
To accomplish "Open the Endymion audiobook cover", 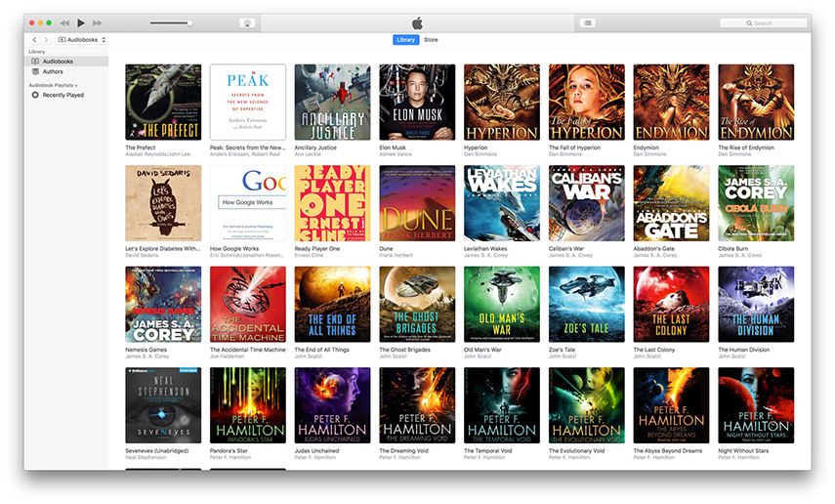I will pyautogui.click(x=672, y=103).
